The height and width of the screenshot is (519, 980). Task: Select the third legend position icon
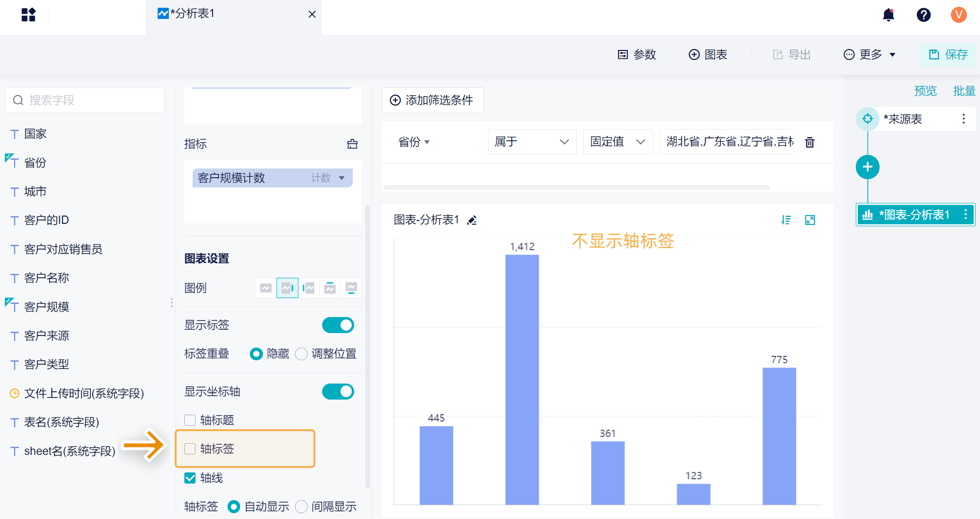pos(309,288)
